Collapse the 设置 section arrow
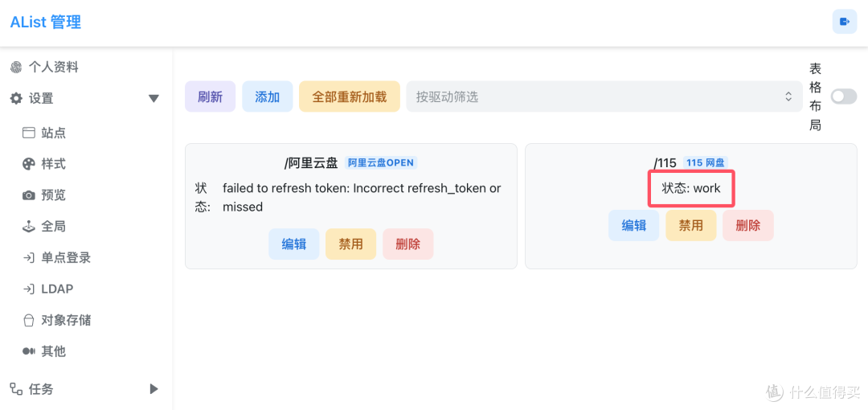 pyautogui.click(x=154, y=99)
